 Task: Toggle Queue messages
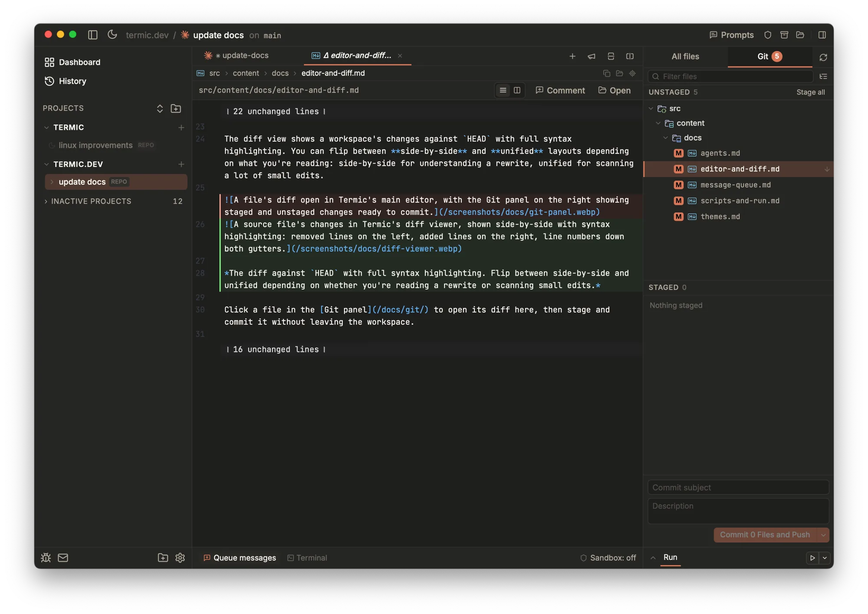[x=240, y=558]
